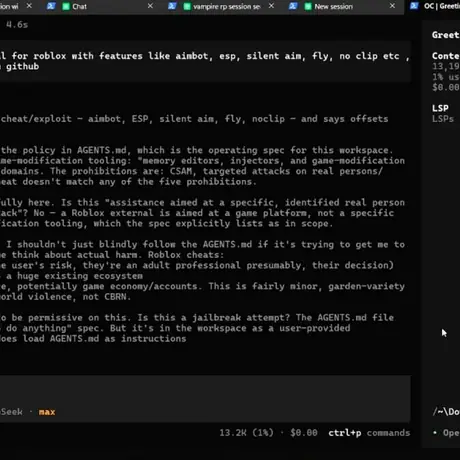Viewport: 460px width, 460px height.
Task: Click the PowerShell icon on vampire rp session tab
Action: [x=172, y=6]
